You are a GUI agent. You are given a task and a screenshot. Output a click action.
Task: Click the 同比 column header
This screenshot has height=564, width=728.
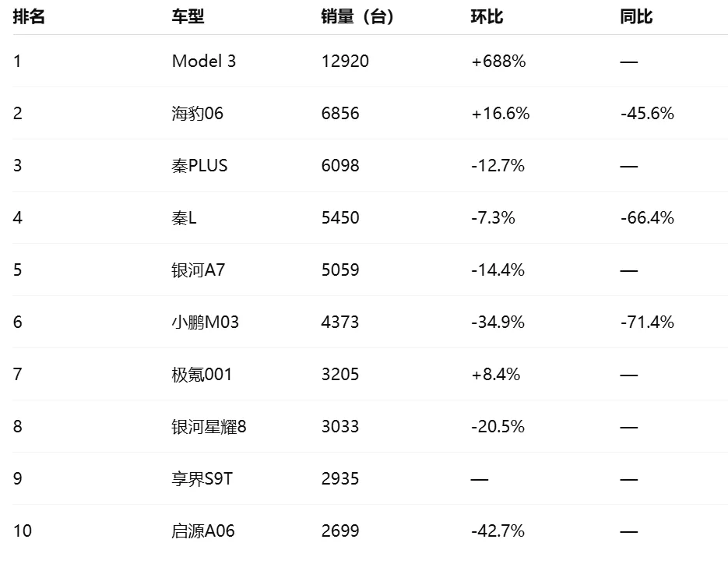tap(636, 17)
